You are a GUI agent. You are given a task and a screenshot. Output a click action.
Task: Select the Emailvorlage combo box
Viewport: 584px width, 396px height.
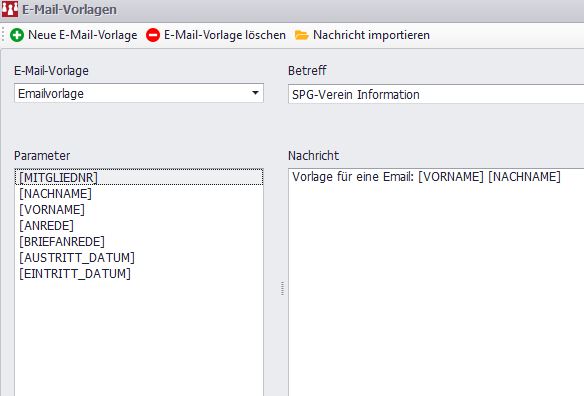coord(139,93)
